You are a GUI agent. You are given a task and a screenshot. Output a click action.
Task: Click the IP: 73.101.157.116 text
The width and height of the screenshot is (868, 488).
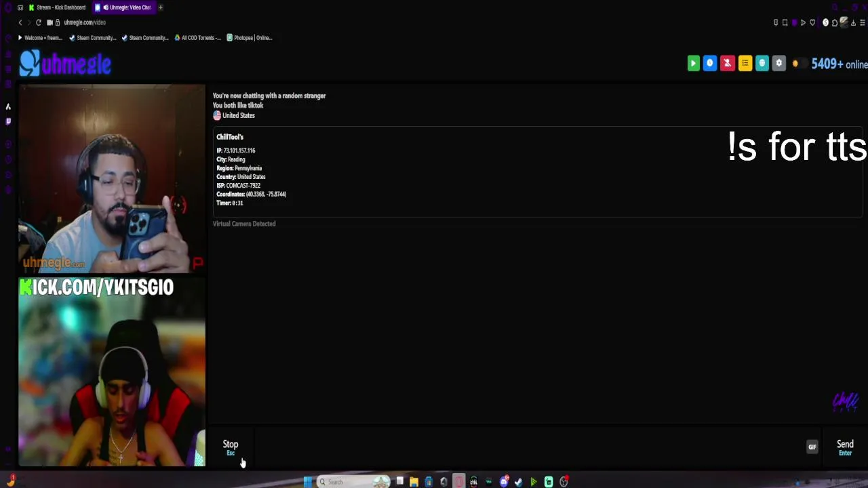pos(236,150)
